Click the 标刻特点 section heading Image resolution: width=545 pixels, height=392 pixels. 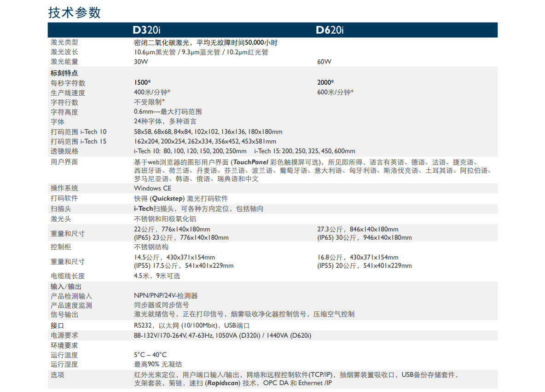click(x=64, y=73)
